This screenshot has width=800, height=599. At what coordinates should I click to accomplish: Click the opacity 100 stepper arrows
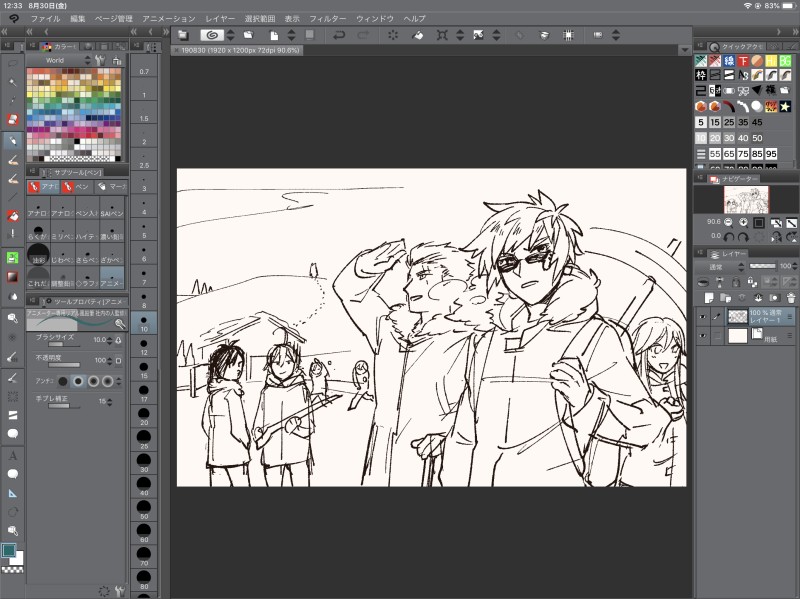[109, 360]
